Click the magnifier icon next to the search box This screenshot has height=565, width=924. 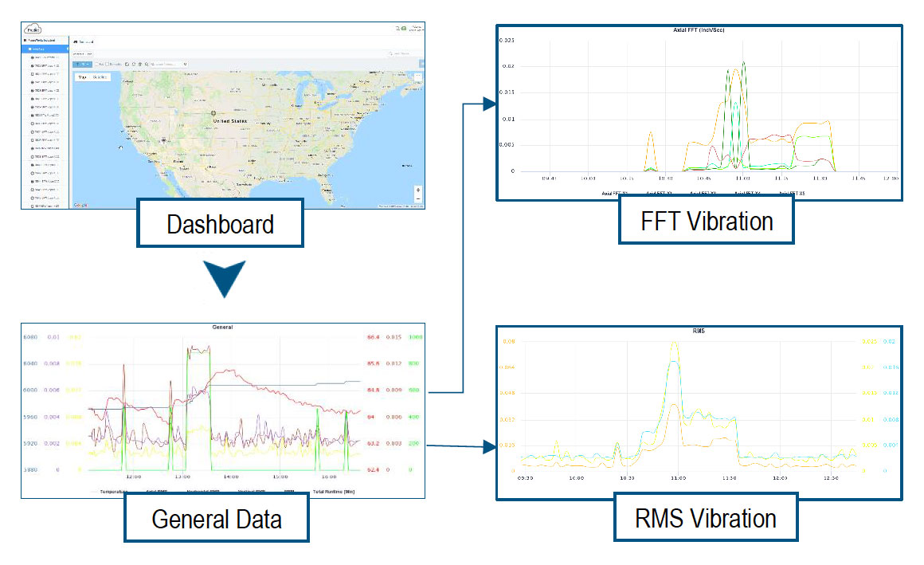click(147, 64)
